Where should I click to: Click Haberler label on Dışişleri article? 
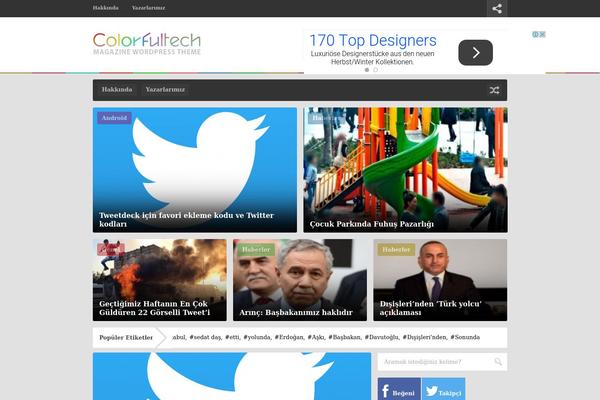click(396, 250)
